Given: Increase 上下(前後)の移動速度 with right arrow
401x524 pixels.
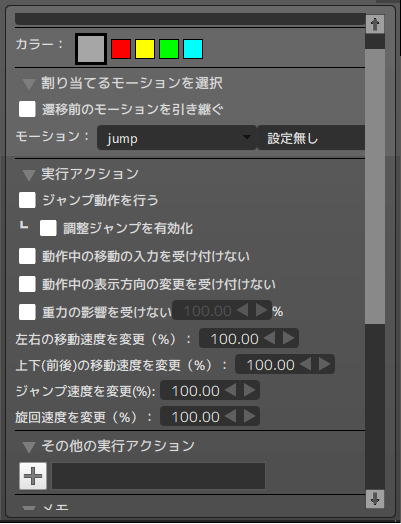Looking at the screenshot, I should coord(324,364).
